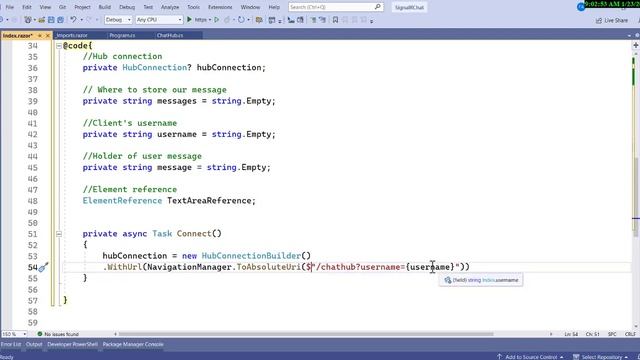
Task: Open the Error List panel tab
Action: pos(11,344)
